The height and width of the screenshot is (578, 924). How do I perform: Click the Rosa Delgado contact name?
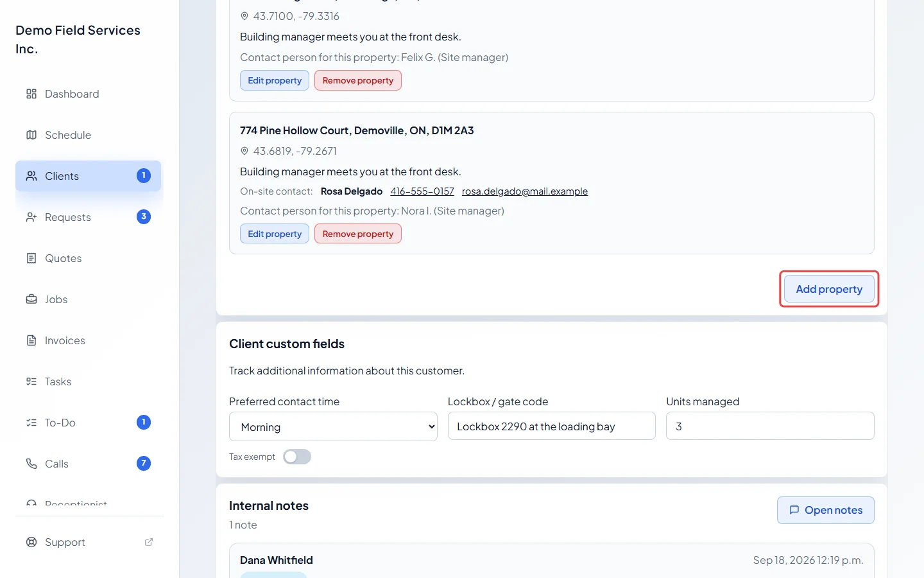tap(352, 191)
